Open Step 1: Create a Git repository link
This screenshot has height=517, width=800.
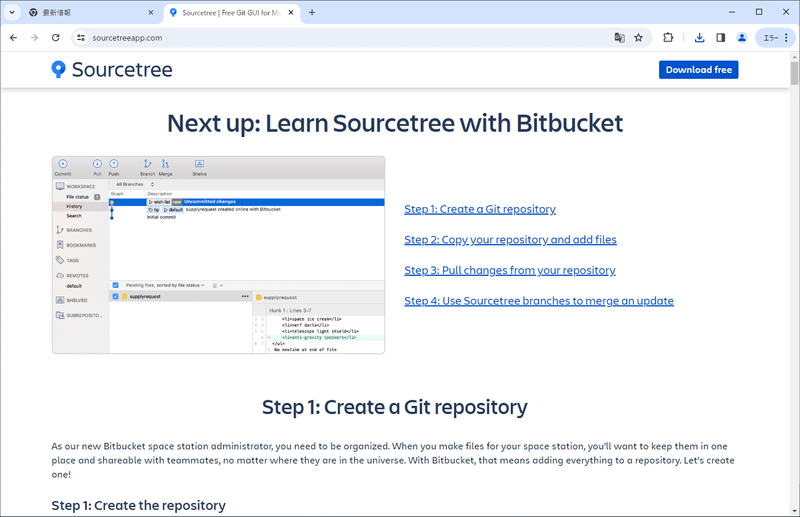[480, 209]
